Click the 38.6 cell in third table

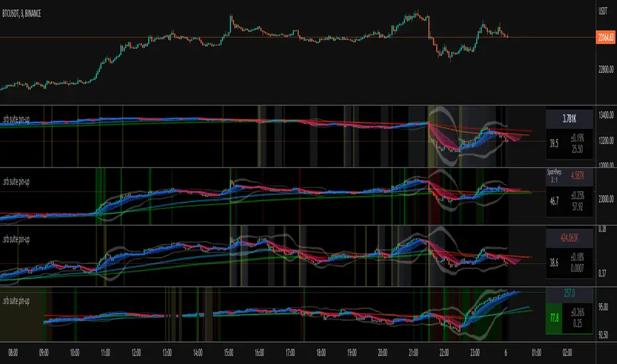coord(554,263)
